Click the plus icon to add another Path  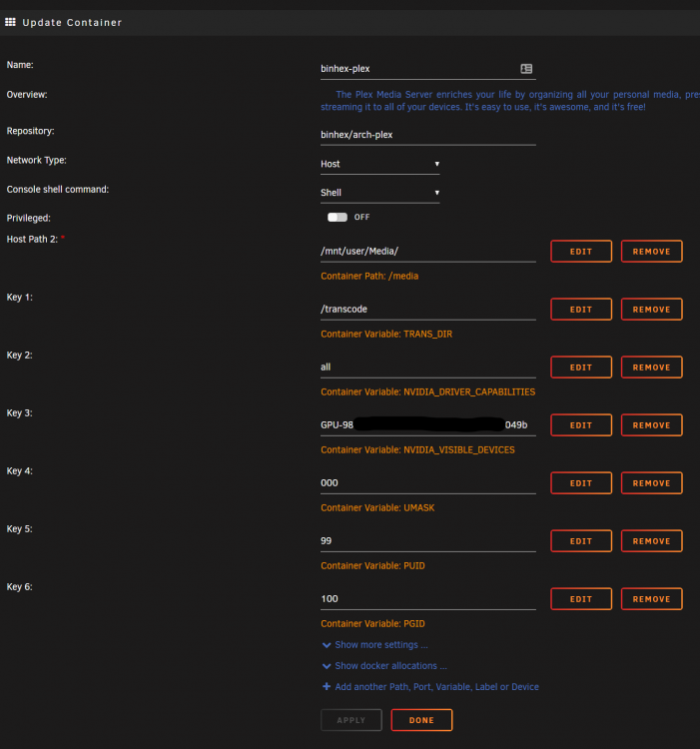tap(327, 686)
